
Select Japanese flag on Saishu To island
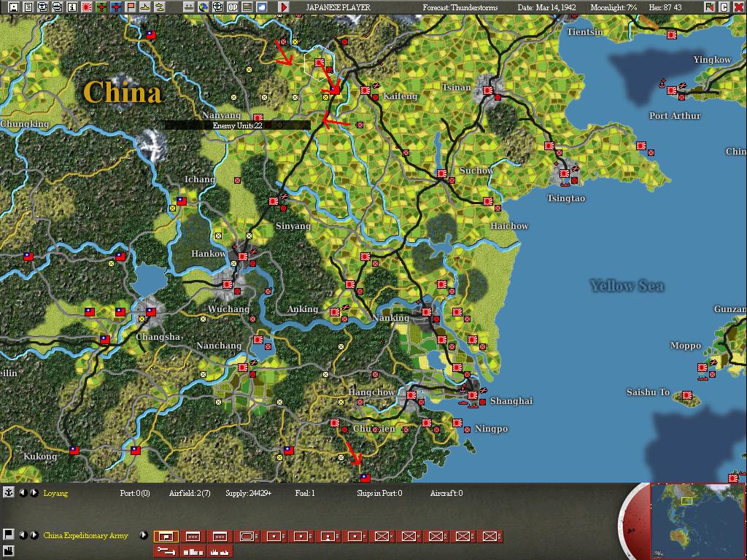coord(687,394)
